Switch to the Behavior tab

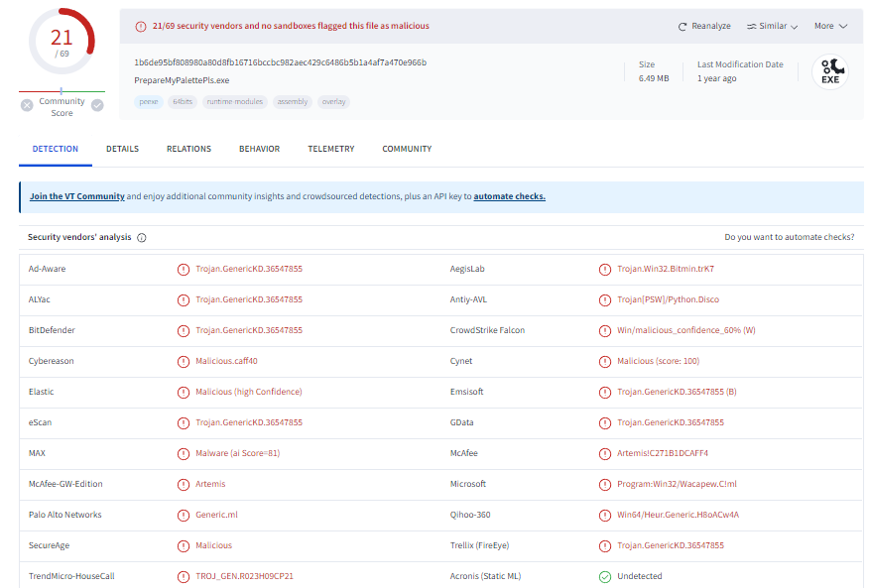coord(259,149)
